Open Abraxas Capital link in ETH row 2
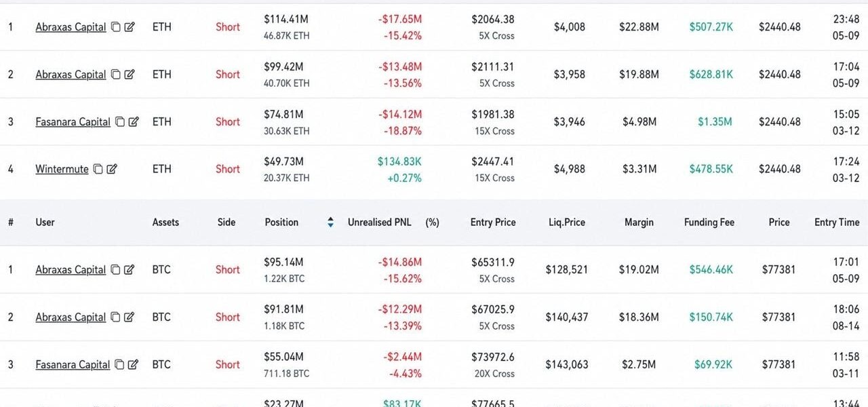The image size is (868, 407). pyautogui.click(x=71, y=75)
